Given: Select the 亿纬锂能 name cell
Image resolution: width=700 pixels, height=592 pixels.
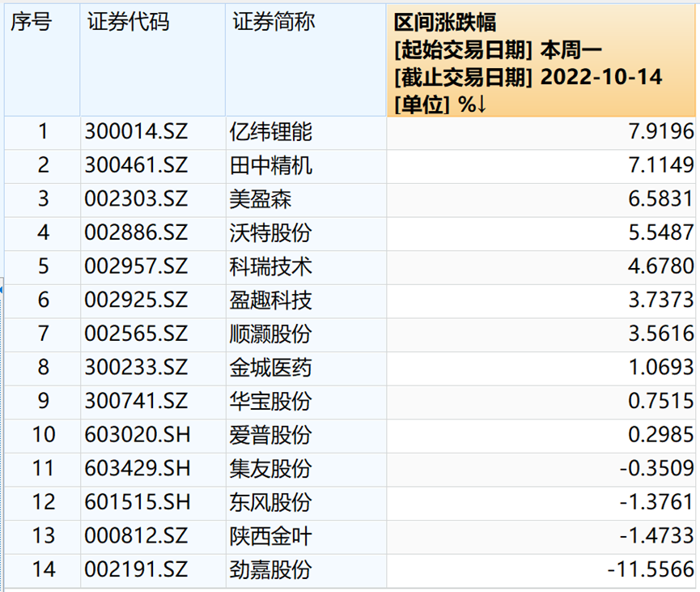Looking at the screenshot, I should tap(262, 132).
